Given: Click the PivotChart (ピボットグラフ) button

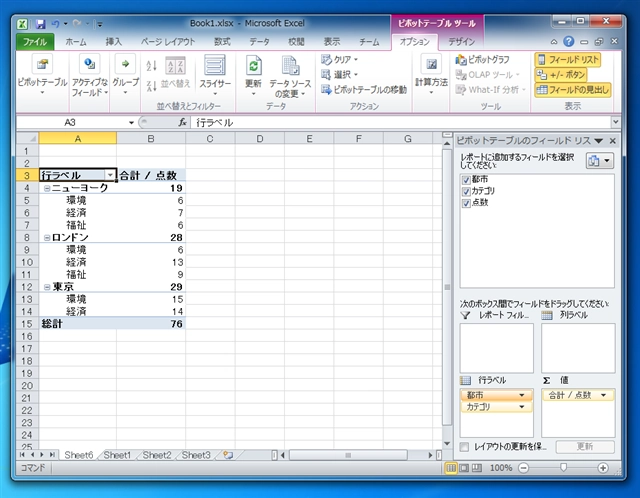Looking at the screenshot, I should (482, 60).
